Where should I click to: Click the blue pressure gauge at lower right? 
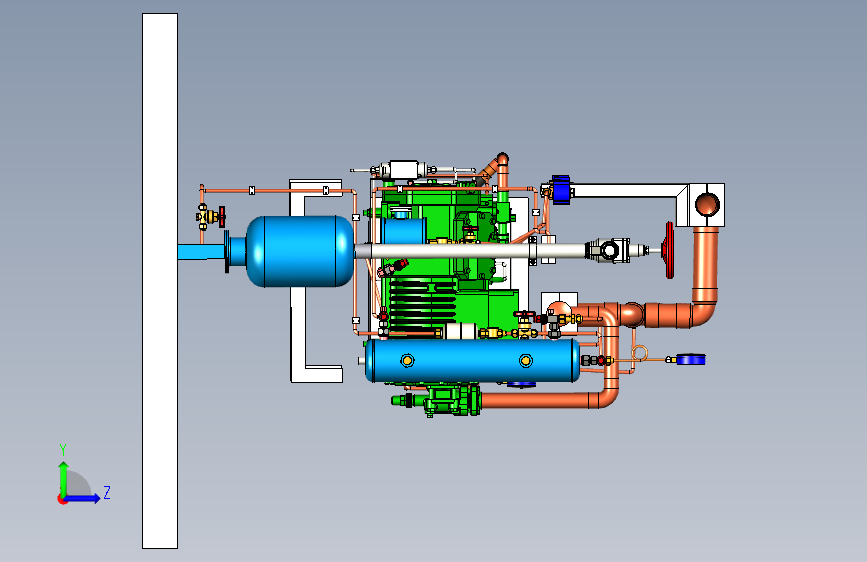coord(690,360)
